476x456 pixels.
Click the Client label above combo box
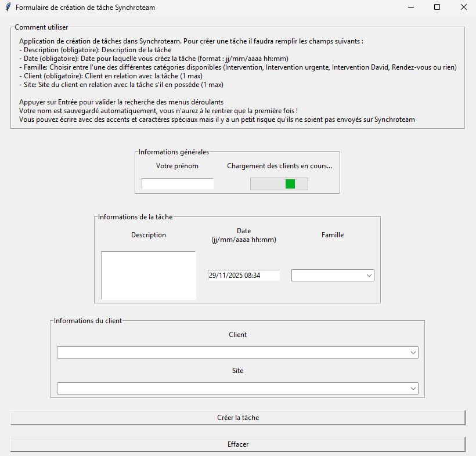click(237, 335)
